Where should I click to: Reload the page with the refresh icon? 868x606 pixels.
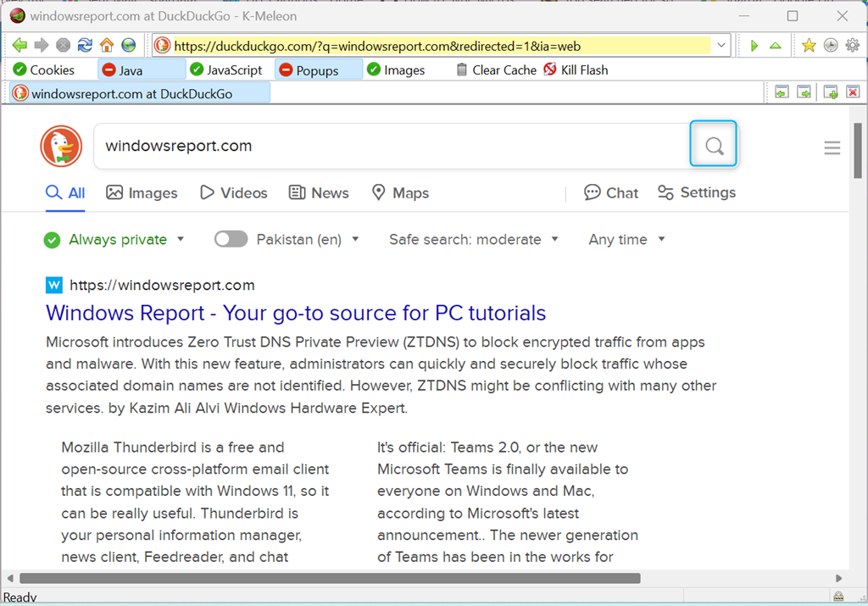click(x=85, y=45)
